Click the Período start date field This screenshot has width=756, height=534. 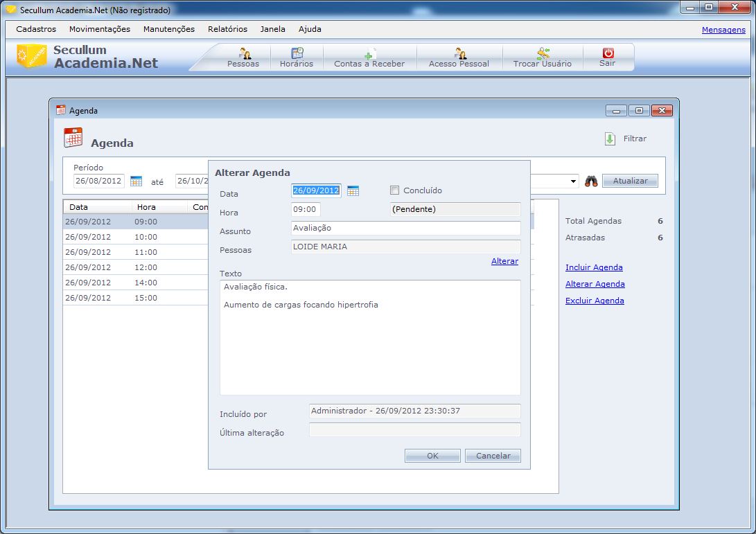tap(99, 181)
